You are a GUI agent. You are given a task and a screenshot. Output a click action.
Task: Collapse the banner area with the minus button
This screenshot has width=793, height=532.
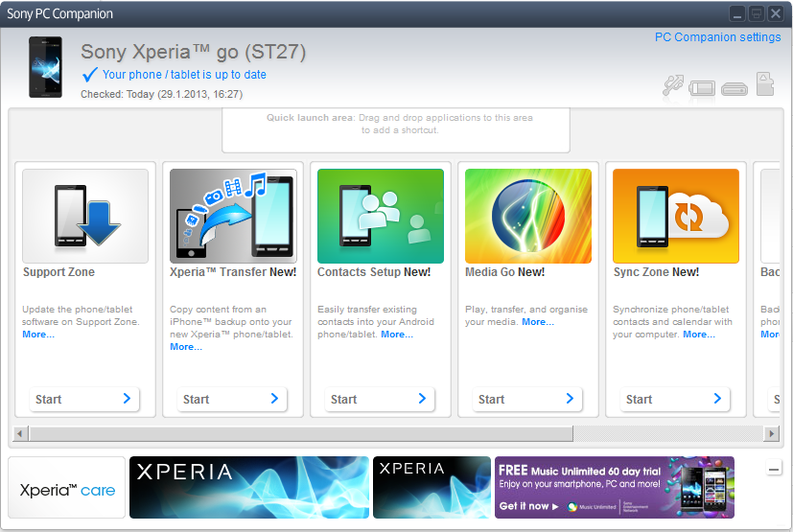tap(774, 470)
